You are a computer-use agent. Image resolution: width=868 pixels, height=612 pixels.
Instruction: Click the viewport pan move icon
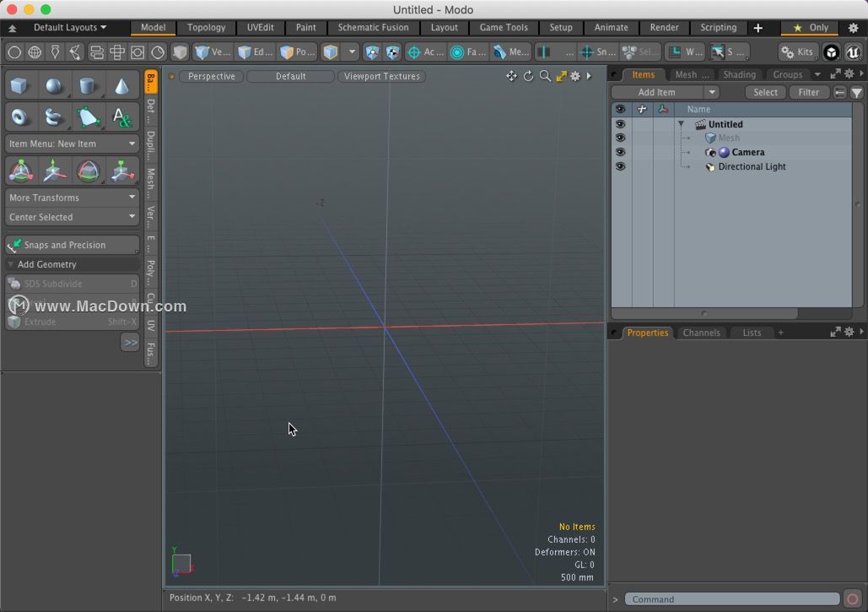(x=511, y=76)
